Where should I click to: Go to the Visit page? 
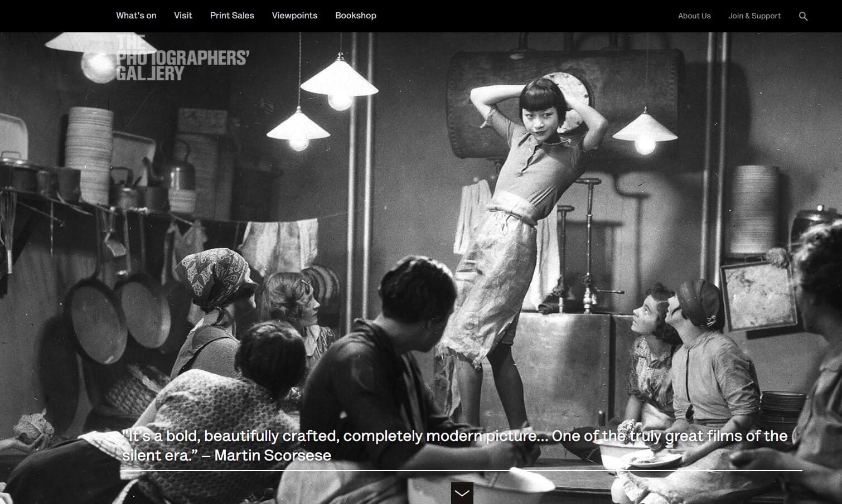point(183,16)
